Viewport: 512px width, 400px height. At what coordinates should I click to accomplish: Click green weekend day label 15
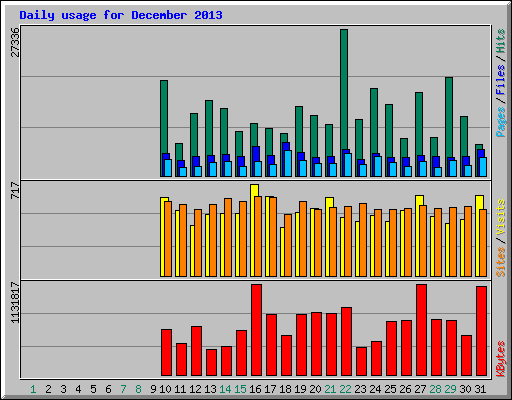click(x=240, y=389)
